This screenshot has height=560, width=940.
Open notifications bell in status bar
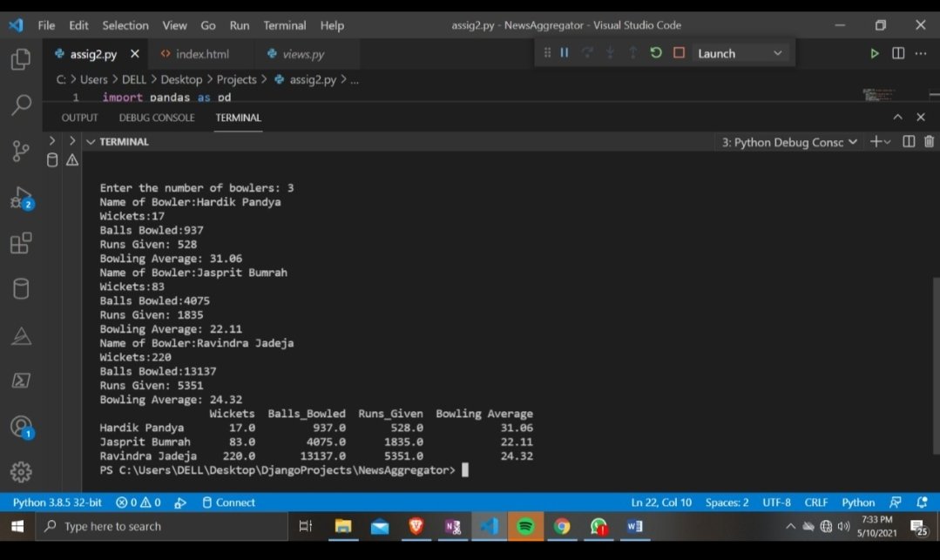click(x=922, y=503)
